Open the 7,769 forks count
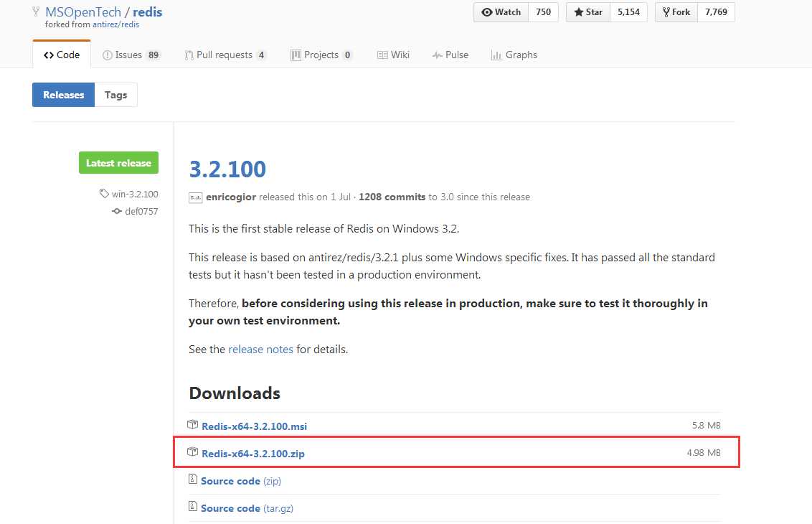Viewport: 812px width, 524px height. coord(716,12)
